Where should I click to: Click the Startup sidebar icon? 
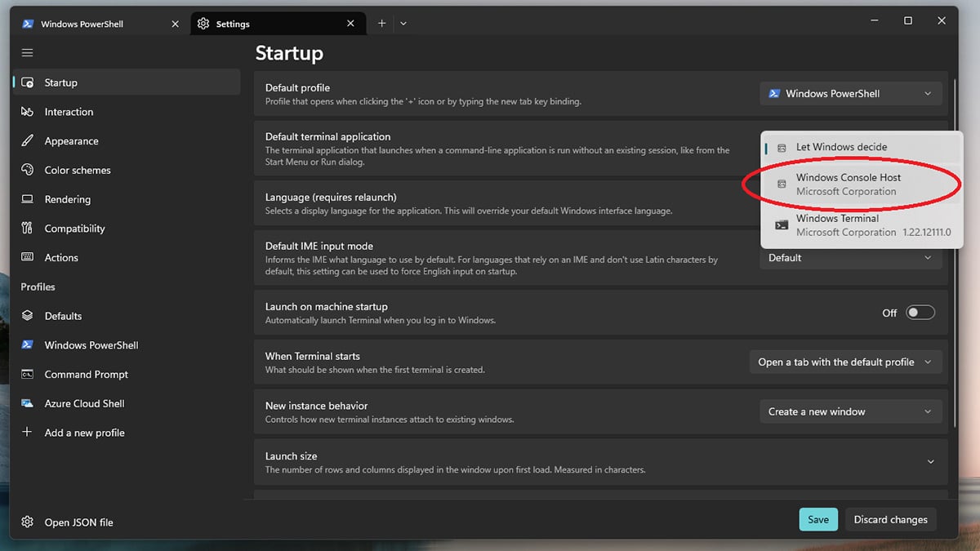[x=28, y=82]
